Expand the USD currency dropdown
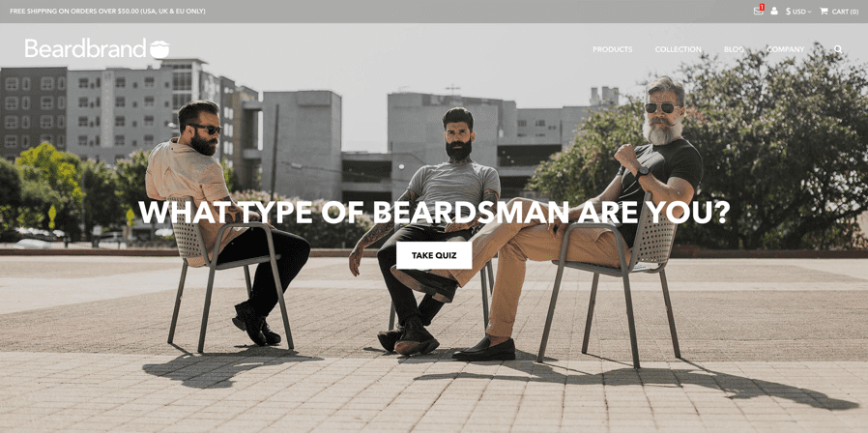The height and width of the screenshot is (433, 868). click(x=798, y=11)
